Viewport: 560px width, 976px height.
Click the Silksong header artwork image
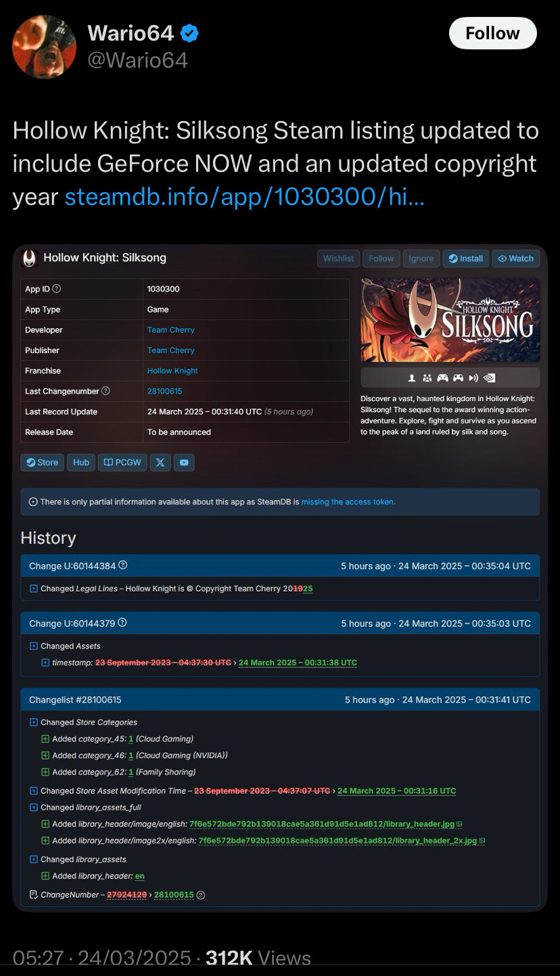click(x=450, y=321)
